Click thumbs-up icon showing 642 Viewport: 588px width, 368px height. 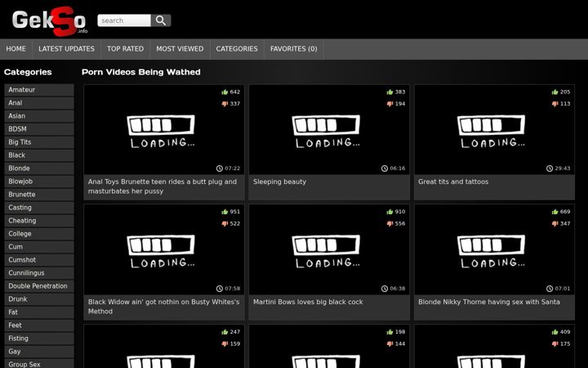225,92
